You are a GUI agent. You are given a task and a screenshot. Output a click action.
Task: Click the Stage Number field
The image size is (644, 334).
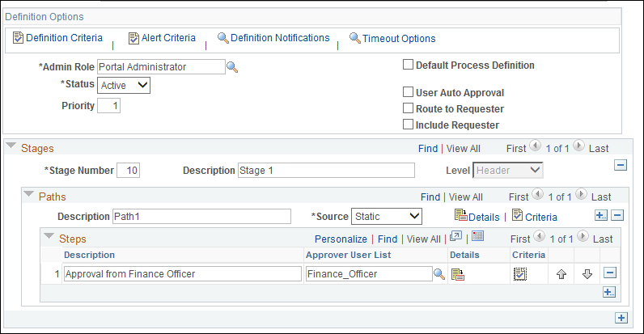coord(128,171)
